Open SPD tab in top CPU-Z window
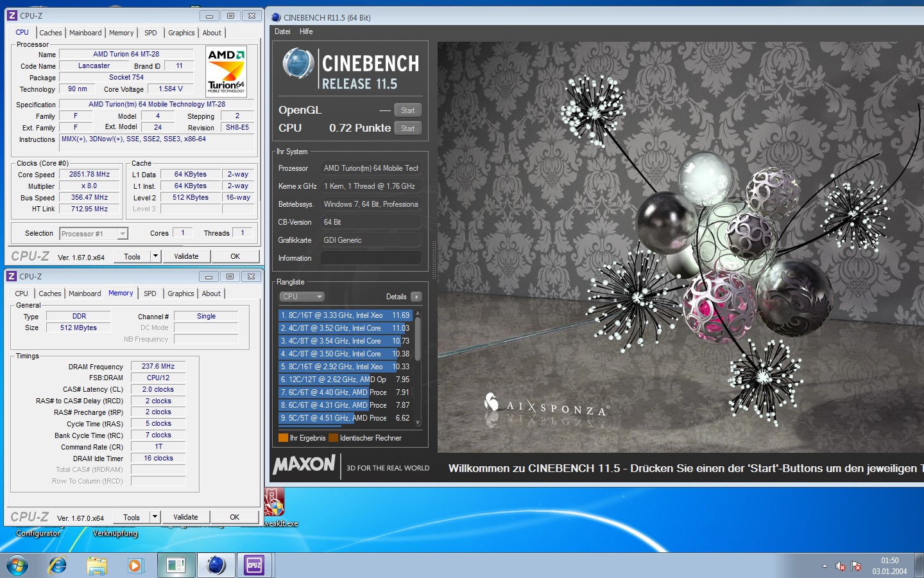Screen dimensions: 924x578 click(151, 33)
